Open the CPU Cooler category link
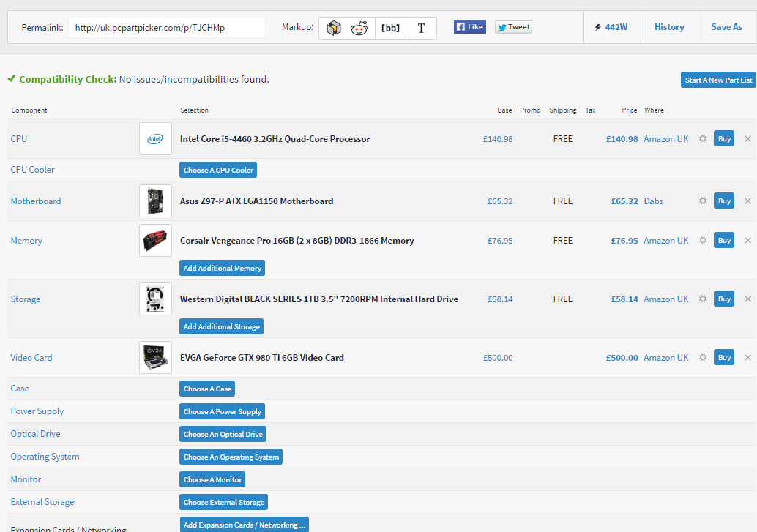This screenshot has width=757, height=532. click(32, 170)
